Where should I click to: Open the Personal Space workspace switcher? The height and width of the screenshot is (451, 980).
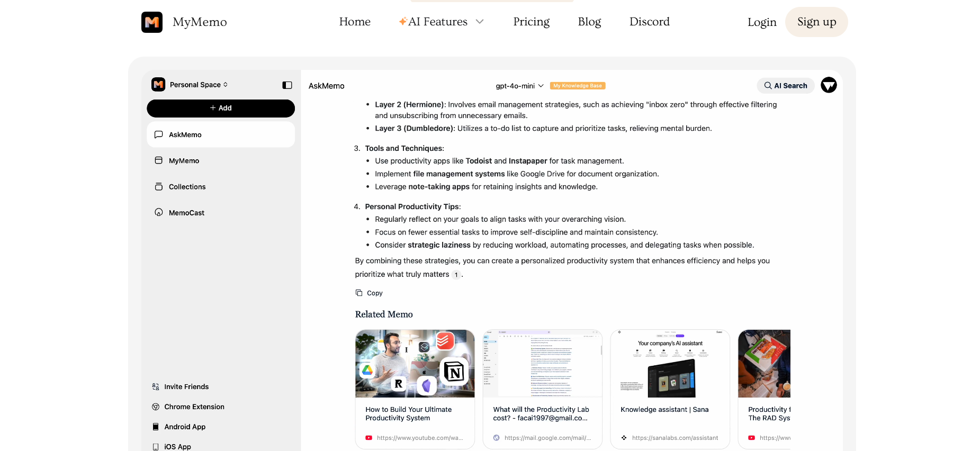tap(199, 85)
